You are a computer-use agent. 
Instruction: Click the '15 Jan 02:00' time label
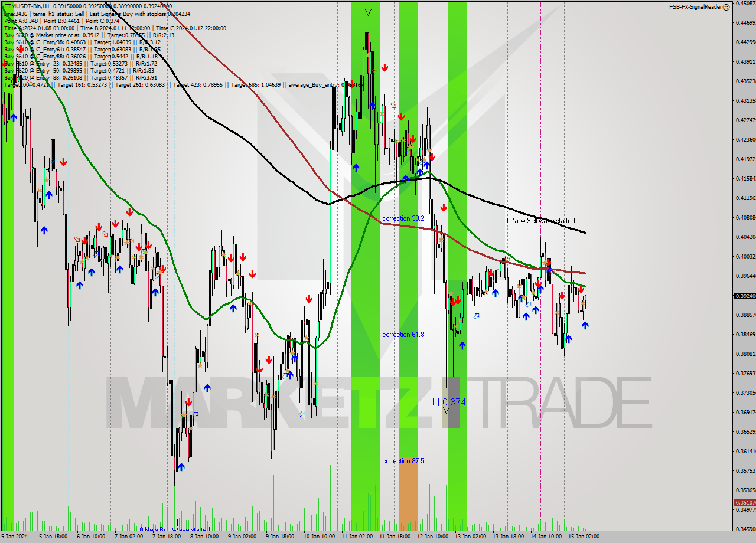[584, 537]
